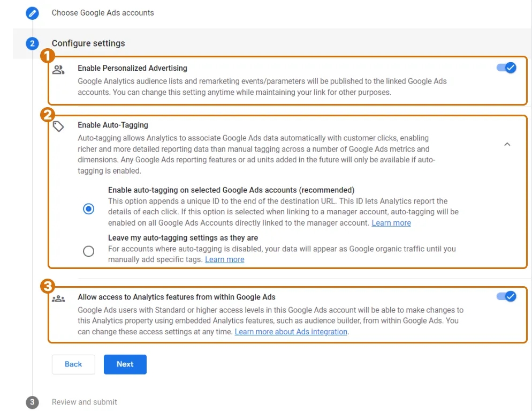Image resolution: width=532 pixels, height=411 pixels.
Task: Turn off Allow access to Analytics features toggle
Action: [506, 297]
